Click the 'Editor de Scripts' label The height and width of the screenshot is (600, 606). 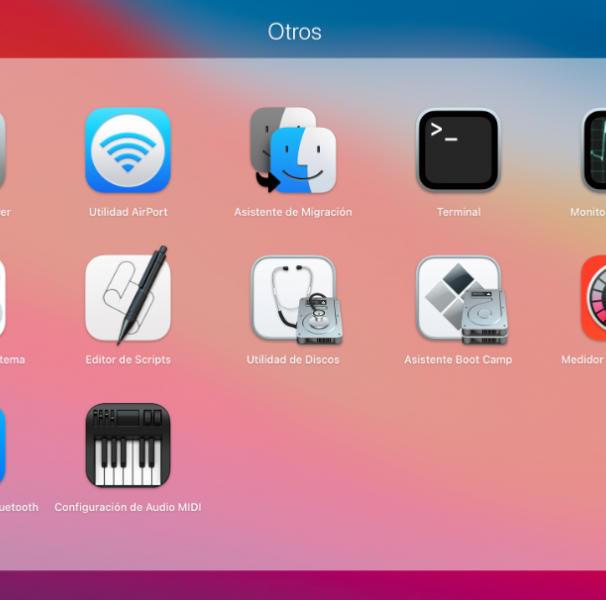pos(128,360)
